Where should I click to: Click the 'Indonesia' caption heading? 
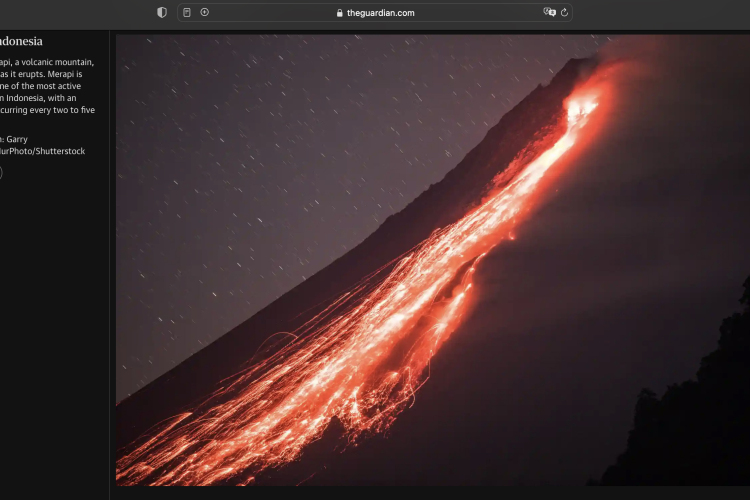(x=21, y=41)
